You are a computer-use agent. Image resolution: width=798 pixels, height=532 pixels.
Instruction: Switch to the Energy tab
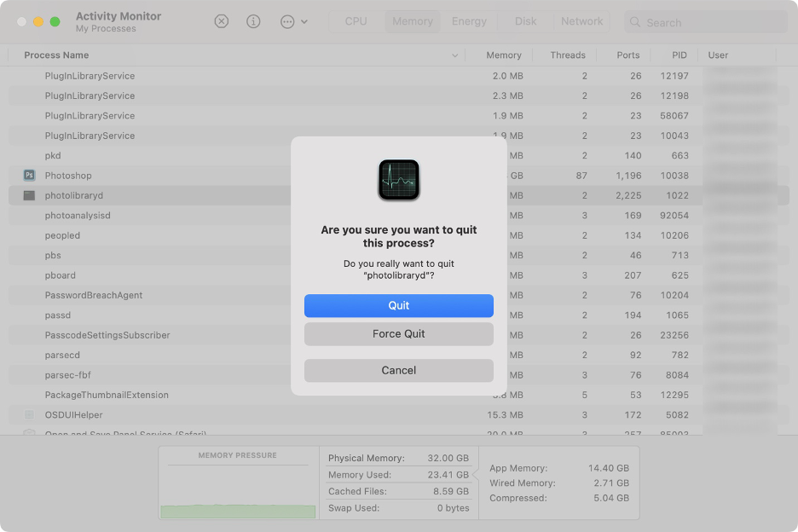point(469,21)
